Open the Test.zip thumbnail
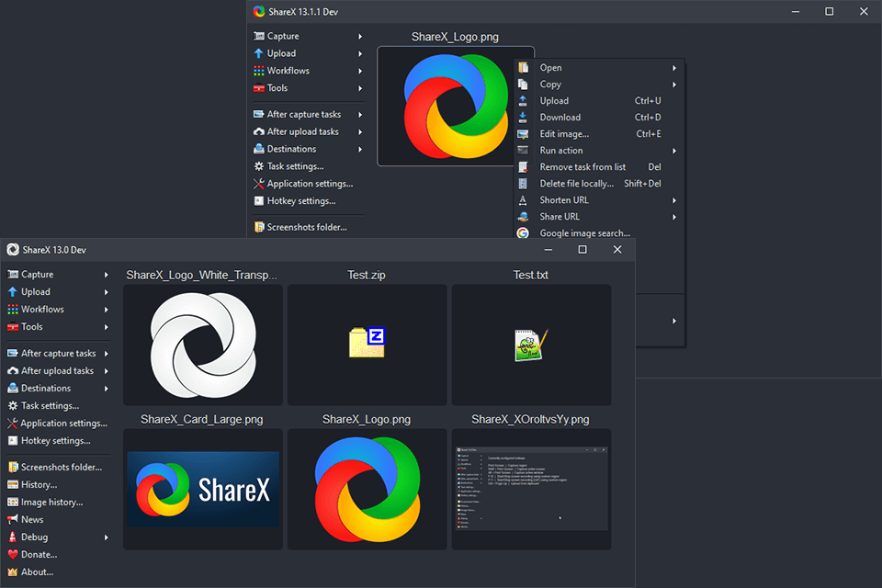Screen dimensions: 882x588 tap(367, 345)
